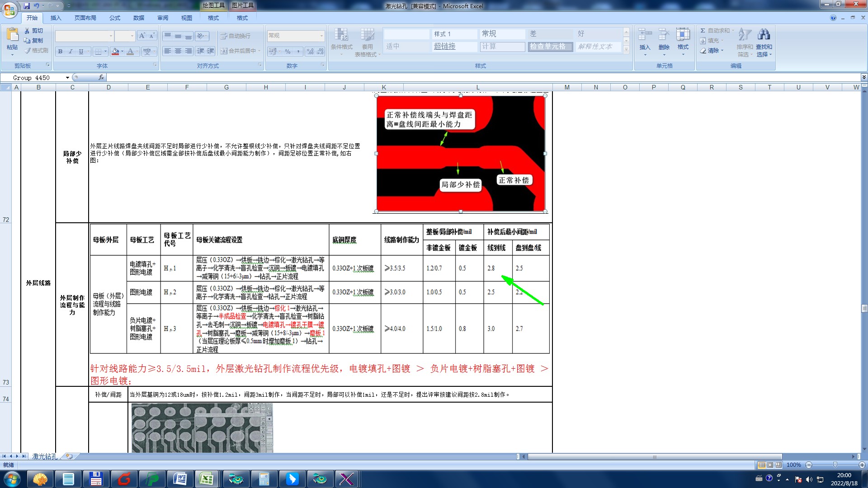Expand the Name Box dropdown
Viewport: 868px width, 488px height.
(67, 78)
